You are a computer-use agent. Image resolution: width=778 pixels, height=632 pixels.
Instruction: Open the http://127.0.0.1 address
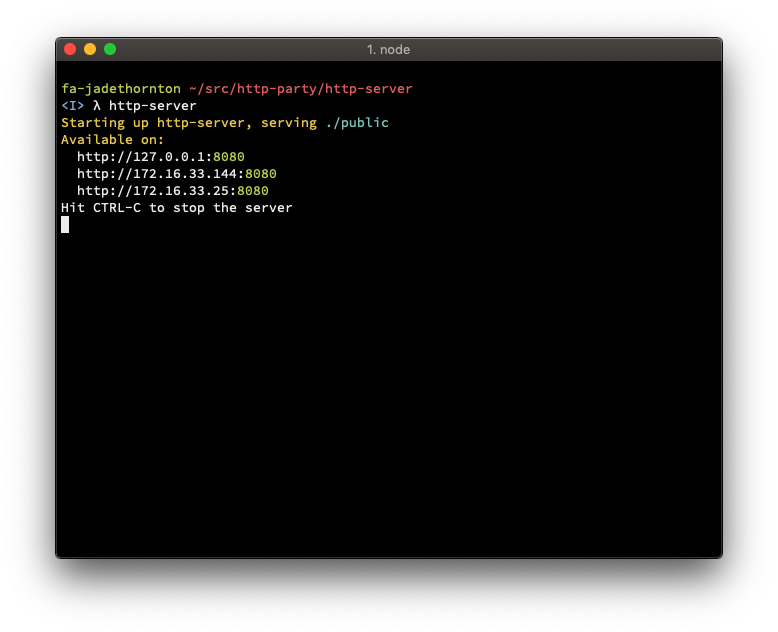pos(140,157)
